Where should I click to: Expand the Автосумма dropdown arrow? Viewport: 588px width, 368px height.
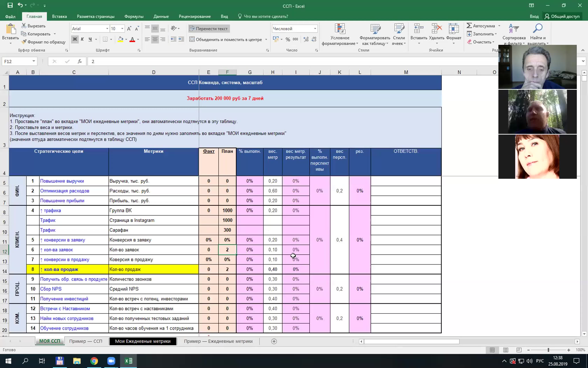pos(499,26)
